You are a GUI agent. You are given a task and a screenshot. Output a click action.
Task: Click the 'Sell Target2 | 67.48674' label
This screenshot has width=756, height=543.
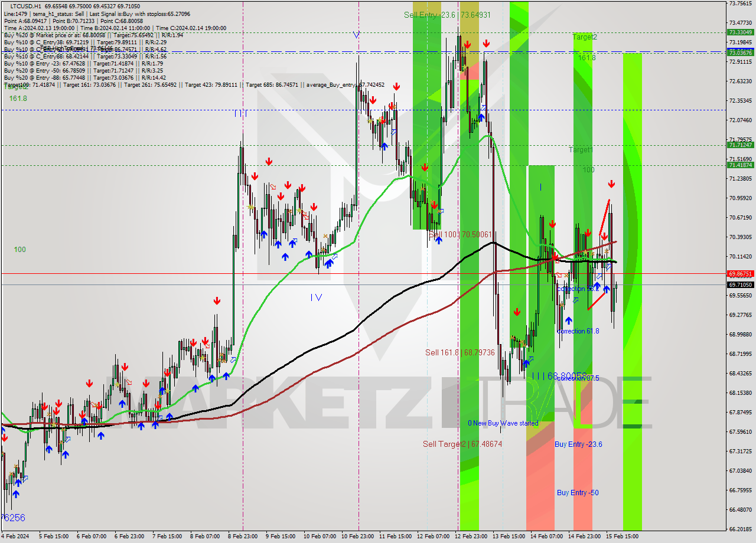[x=462, y=444]
